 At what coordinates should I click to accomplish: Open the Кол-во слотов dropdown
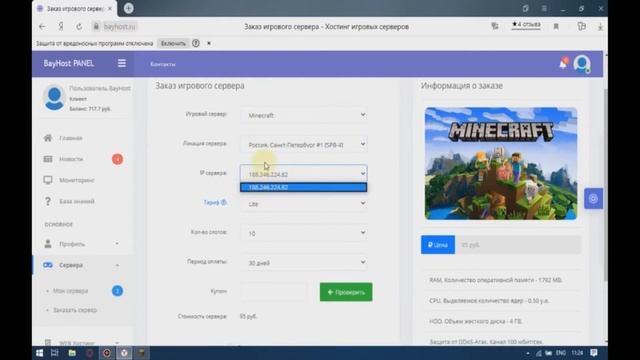pos(304,233)
